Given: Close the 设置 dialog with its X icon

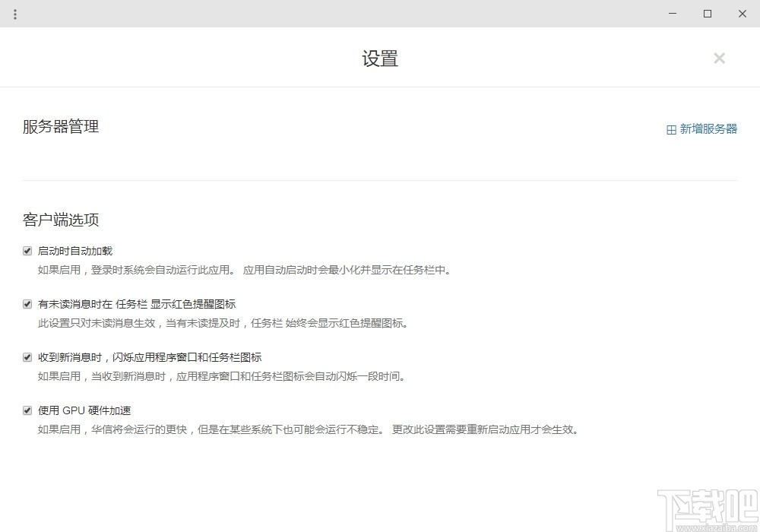Looking at the screenshot, I should click(x=719, y=58).
